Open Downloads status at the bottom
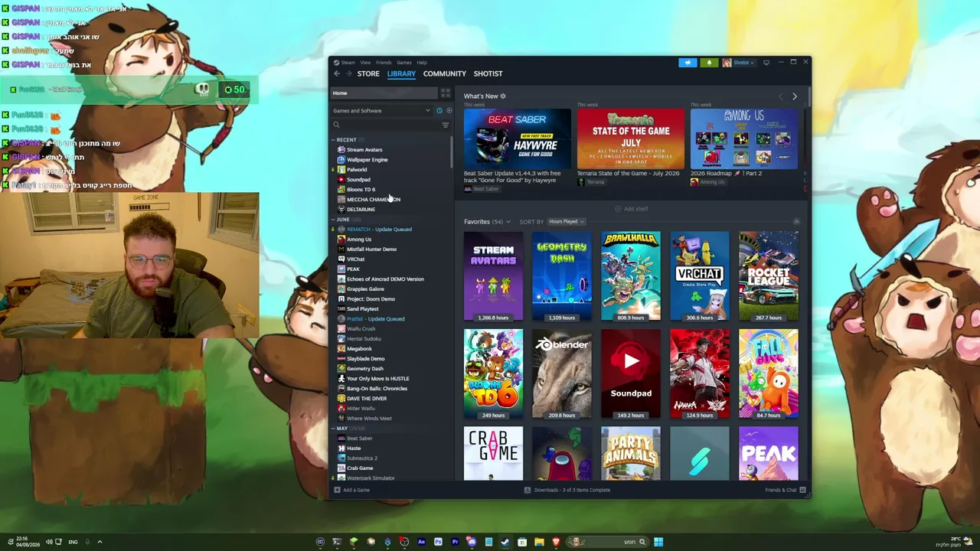Viewport: 980px width, 551px height. [567, 490]
